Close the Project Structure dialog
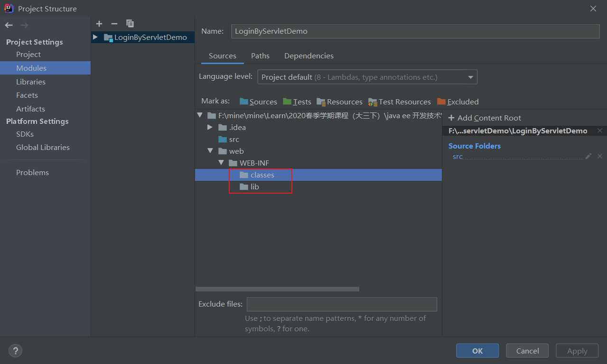This screenshot has height=364, width=607. pos(593,9)
